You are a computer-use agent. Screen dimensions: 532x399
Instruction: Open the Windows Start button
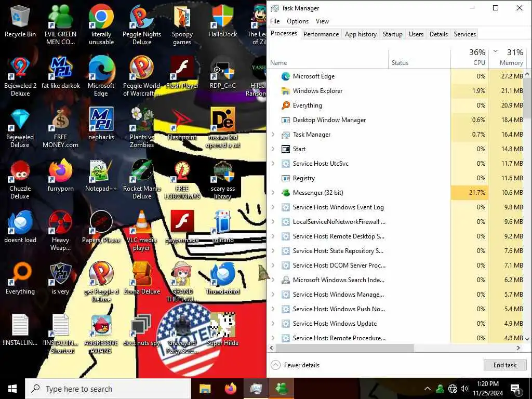click(x=12, y=389)
